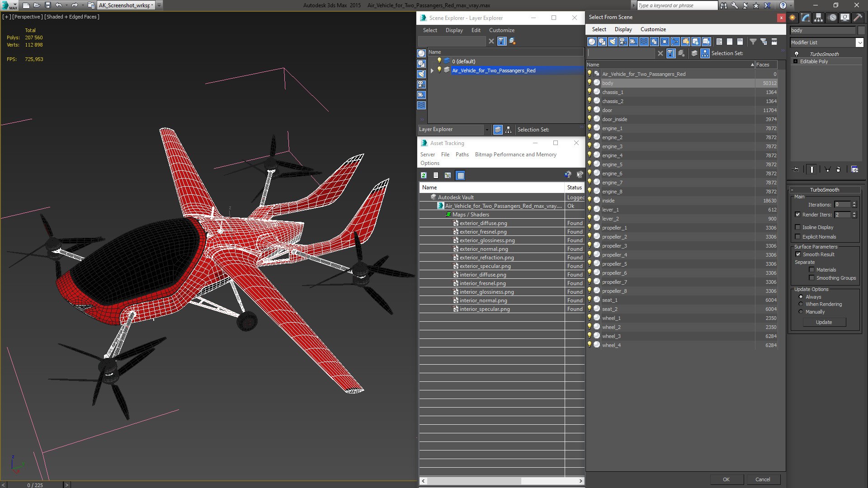Switch to Sort by Layer in Select From Scene
The image size is (868, 488).
[694, 53]
